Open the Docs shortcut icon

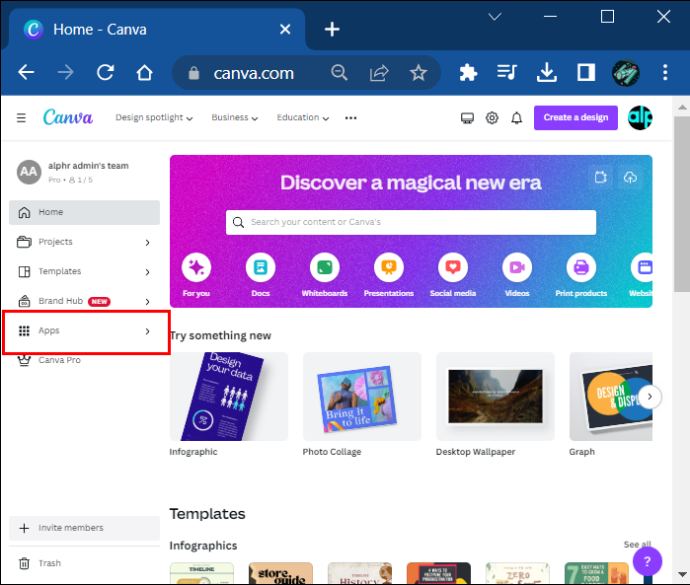261,267
